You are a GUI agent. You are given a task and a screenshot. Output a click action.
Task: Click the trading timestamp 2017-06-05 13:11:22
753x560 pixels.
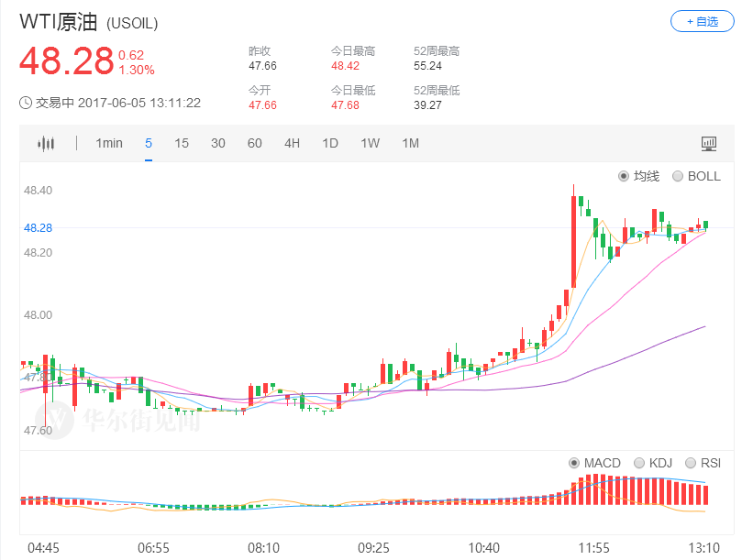click(x=139, y=103)
